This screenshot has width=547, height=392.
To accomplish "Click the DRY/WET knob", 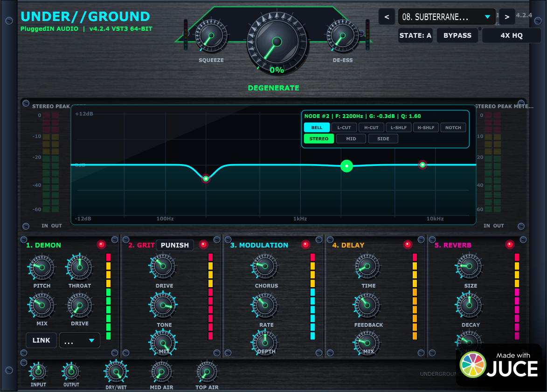I will pyautogui.click(x=116, y=372).
